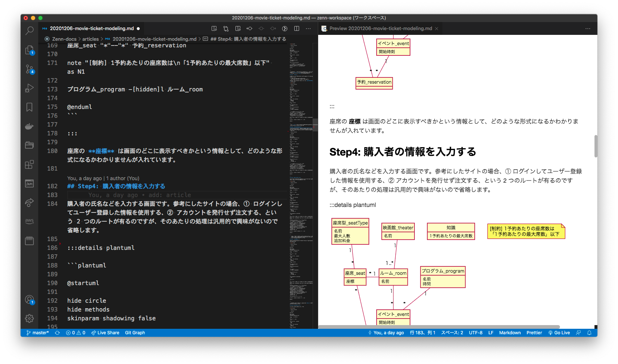The image size is (618, 364).
Task: Click the open changes compare icon
Action: point(226,28)
